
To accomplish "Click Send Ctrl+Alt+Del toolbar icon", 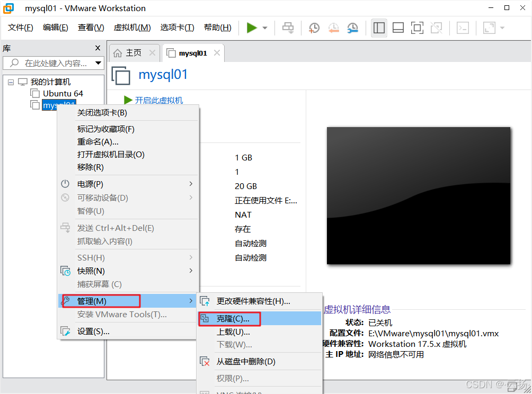I will [x=288, y=28].
